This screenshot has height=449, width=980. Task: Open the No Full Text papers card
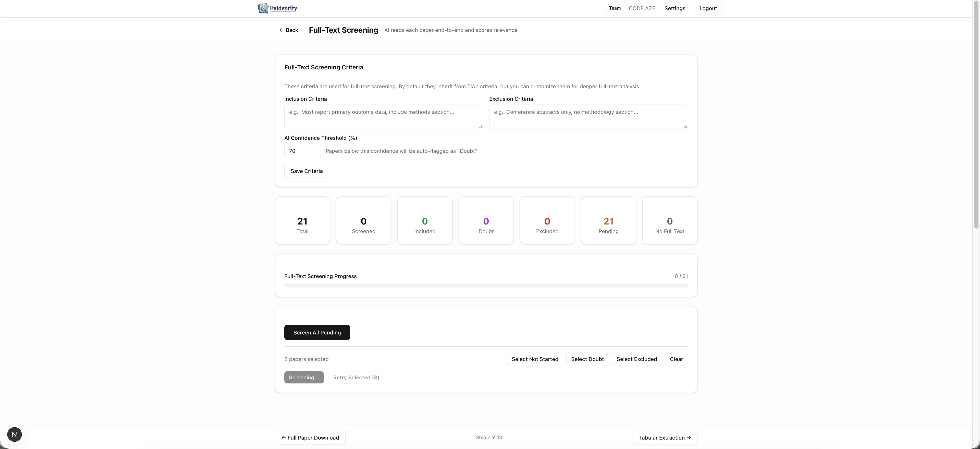click(x=669, y=220)
